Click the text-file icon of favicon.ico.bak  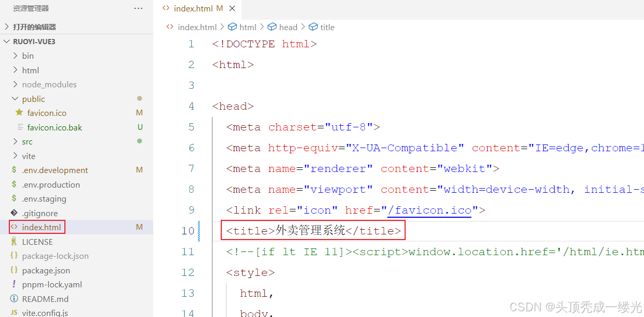pyautogui.click(x=20, y=127)
